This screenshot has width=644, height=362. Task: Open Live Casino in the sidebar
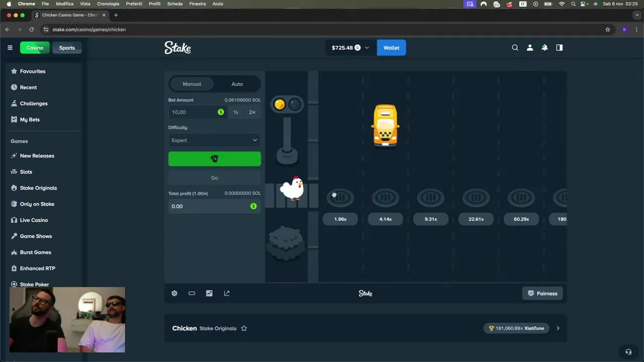pos(34,220)
